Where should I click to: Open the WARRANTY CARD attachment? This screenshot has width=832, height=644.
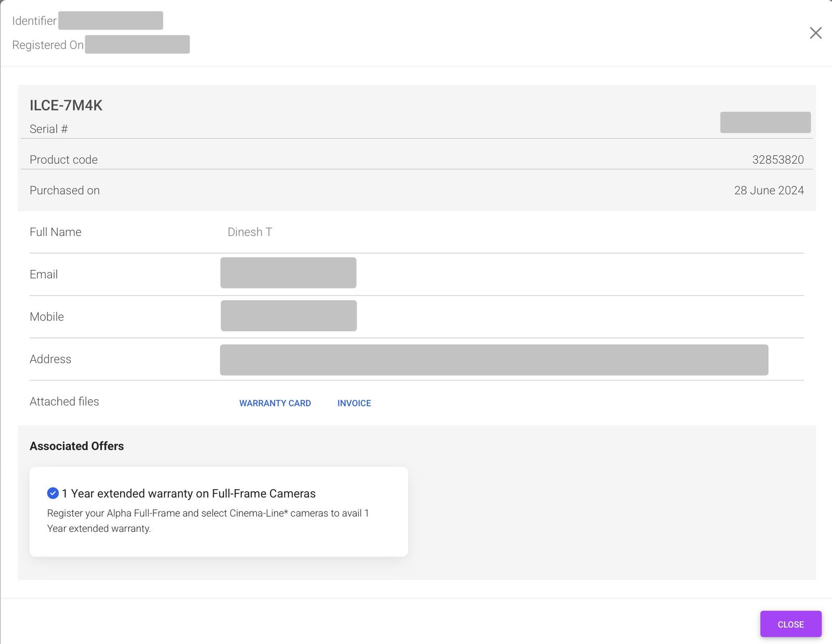275,403
